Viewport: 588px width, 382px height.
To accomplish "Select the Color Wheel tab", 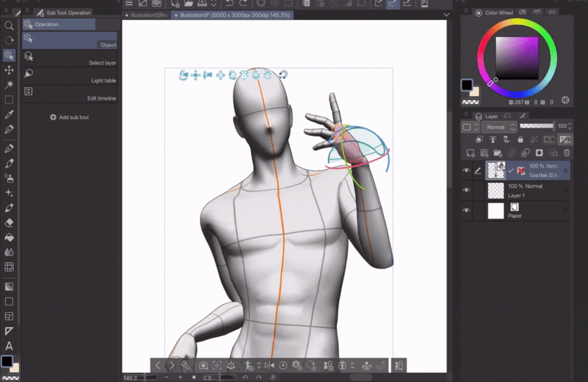I will [x=495, y=13].
